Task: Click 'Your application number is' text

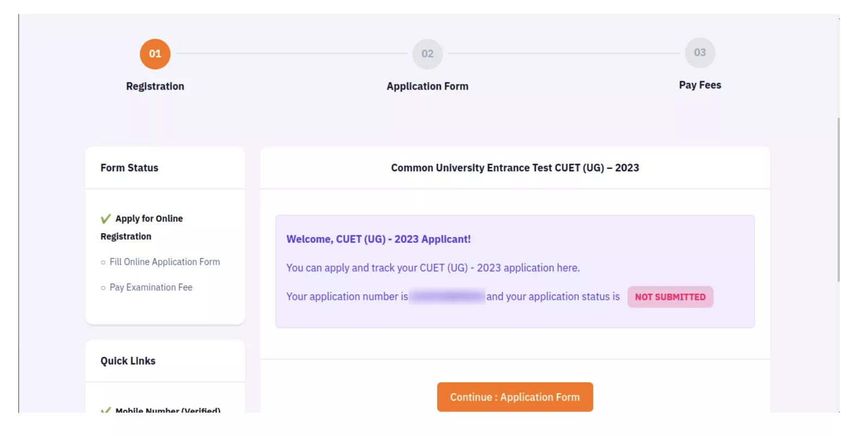Action: tap(347, 297)
